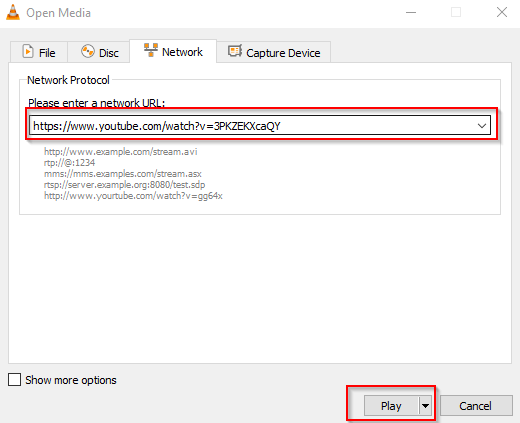Expand the network URL history dropdown arrow
520x423 pixels.
(481, 126)
